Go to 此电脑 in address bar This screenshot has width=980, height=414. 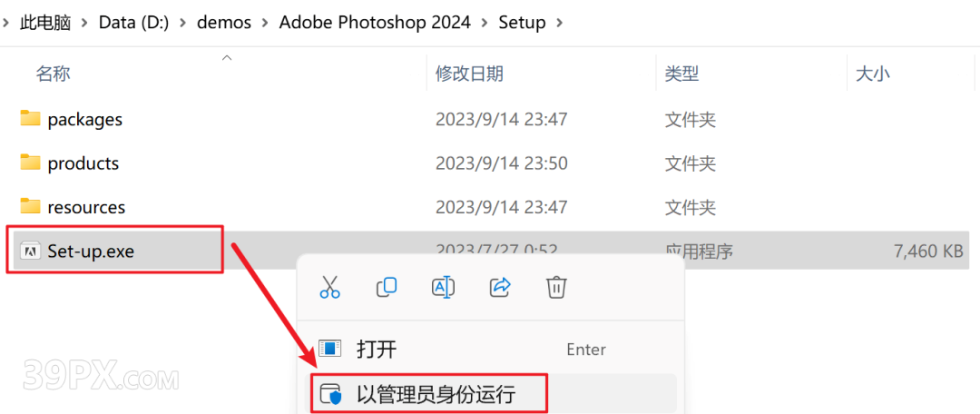click(45, 23)
